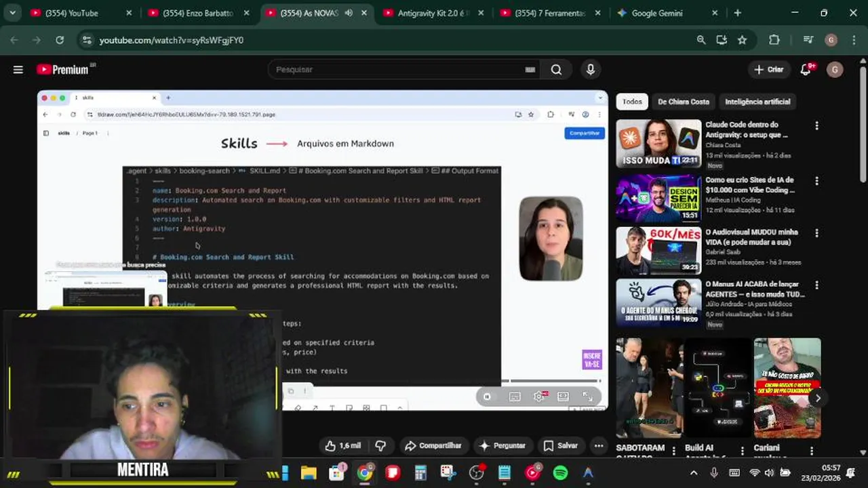Image resolution: width=868 pixels, height=488 pixels.
Task: Open the notifications bell
Action: pos(806,70)
